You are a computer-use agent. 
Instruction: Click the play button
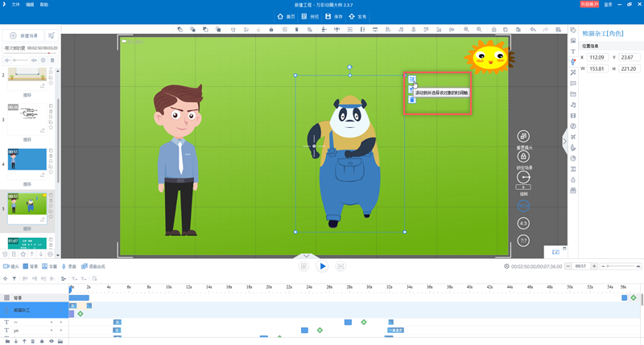(323, 266)
